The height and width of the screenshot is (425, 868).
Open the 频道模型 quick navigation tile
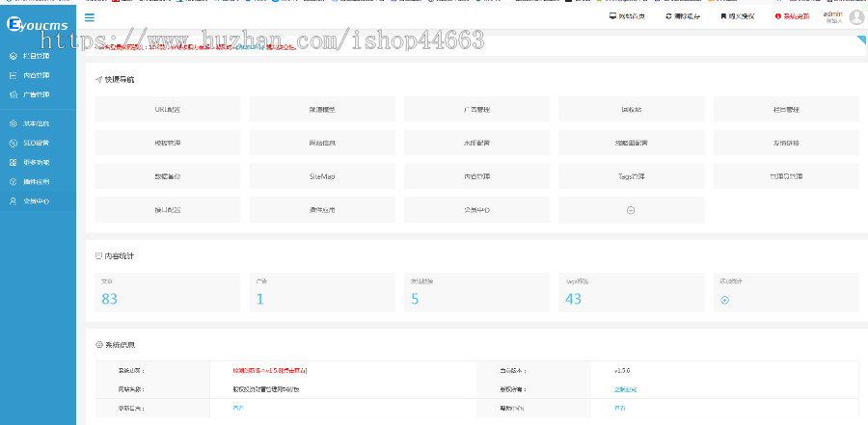point(322,109)
